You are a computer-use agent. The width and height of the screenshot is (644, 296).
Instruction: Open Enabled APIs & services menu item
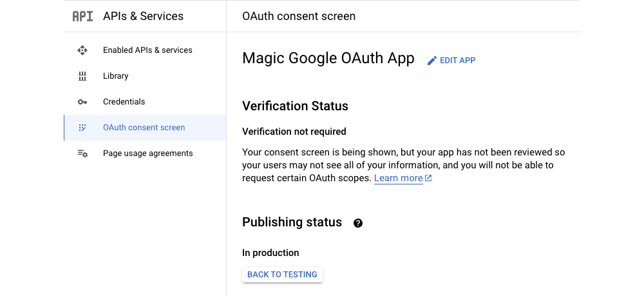coord(145,50)
